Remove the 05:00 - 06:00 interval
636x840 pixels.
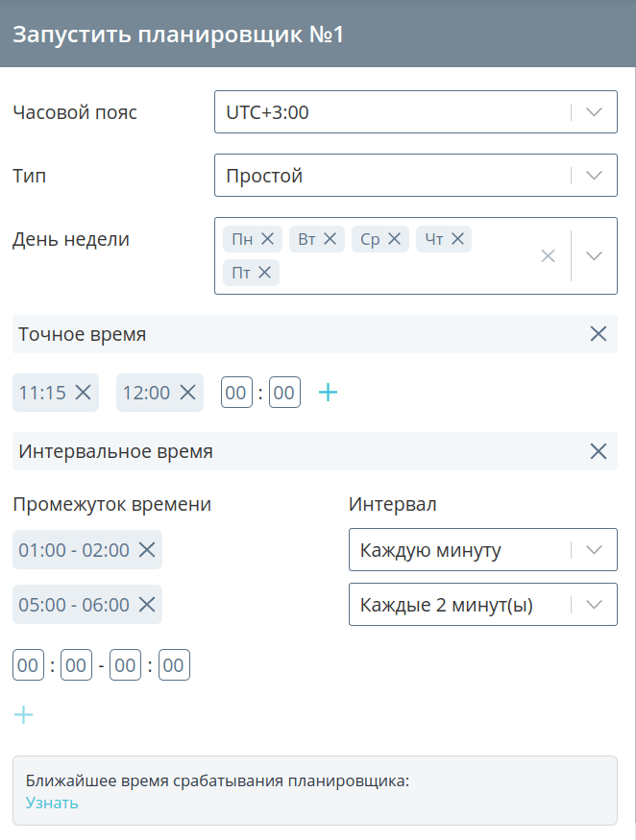(x=147, y=604)
